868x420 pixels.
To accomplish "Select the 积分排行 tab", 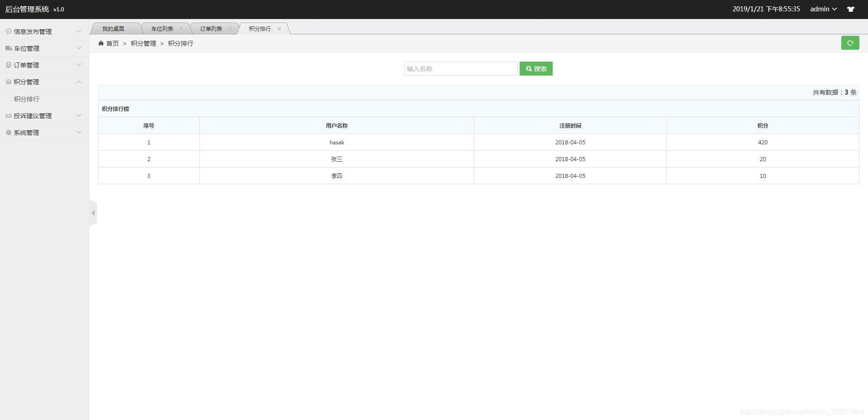I will 260,29.
